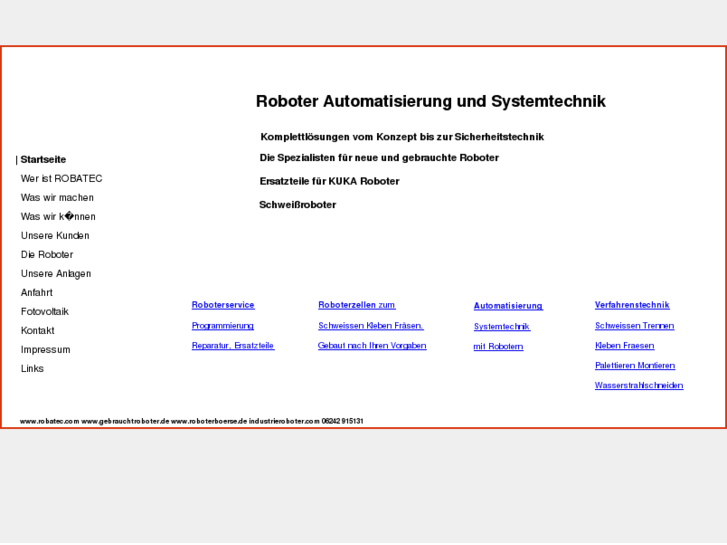This screenshot has height=545, width=727.
Task: Click the Roboter Automatisierung und Systemtechnik heading
Action: (431, 101)
